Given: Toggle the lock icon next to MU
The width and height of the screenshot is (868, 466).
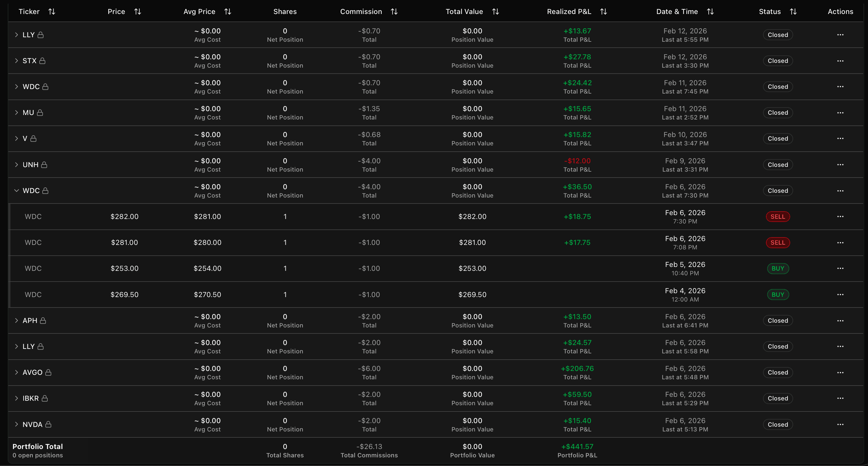Looking at the screenshot, I should 41,112.
